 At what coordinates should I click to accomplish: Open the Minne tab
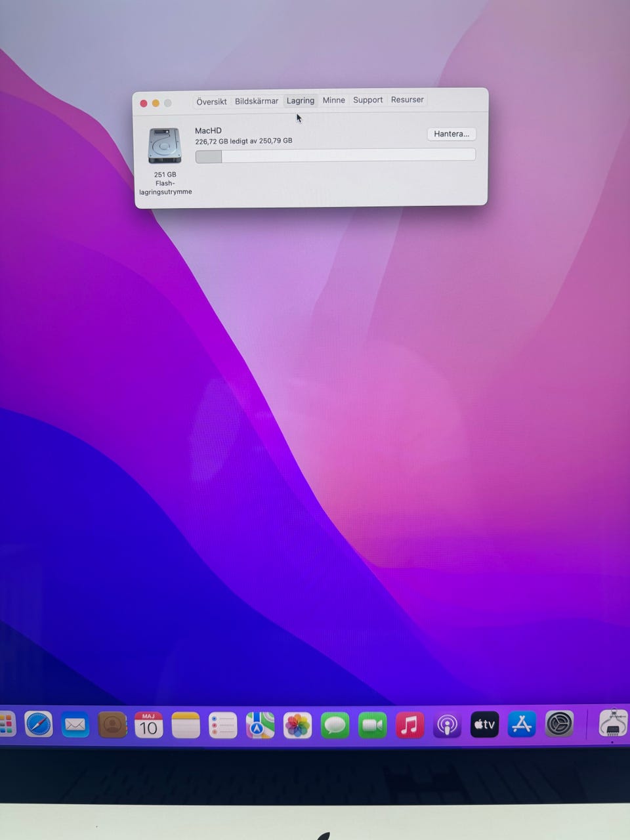tap(333, 100)
